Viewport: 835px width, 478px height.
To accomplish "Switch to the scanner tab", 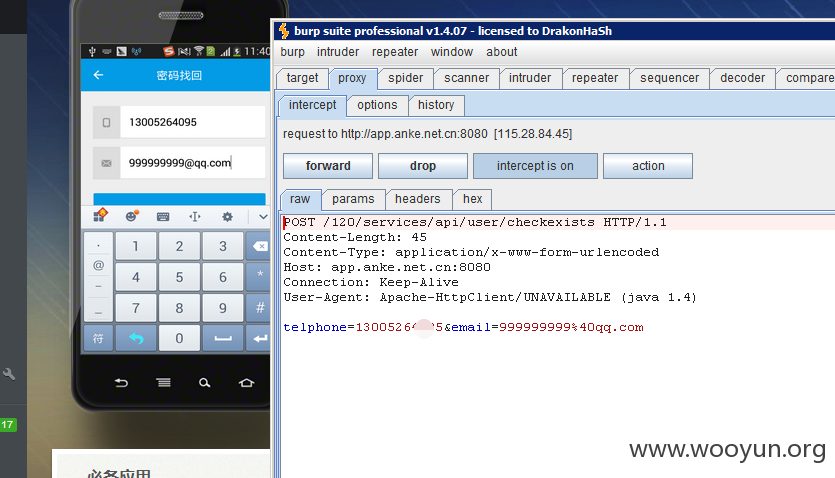I will [466, 78].
